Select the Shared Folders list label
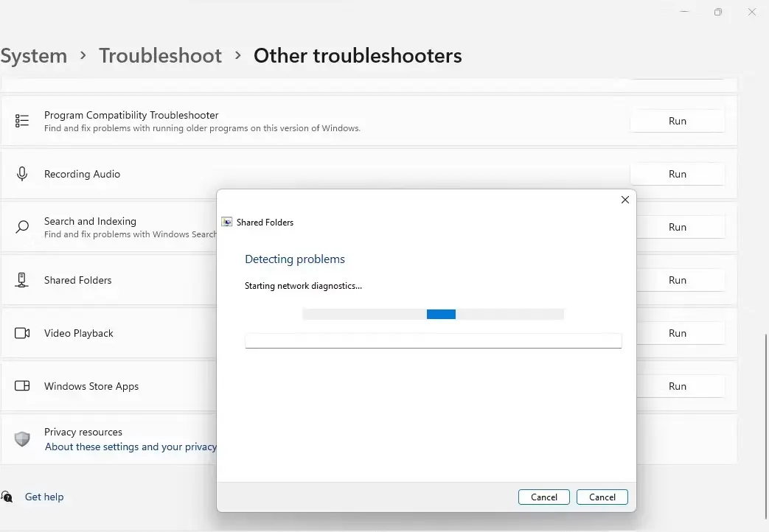The width and height of the screenshot is (769, 532). click(78, 280)
